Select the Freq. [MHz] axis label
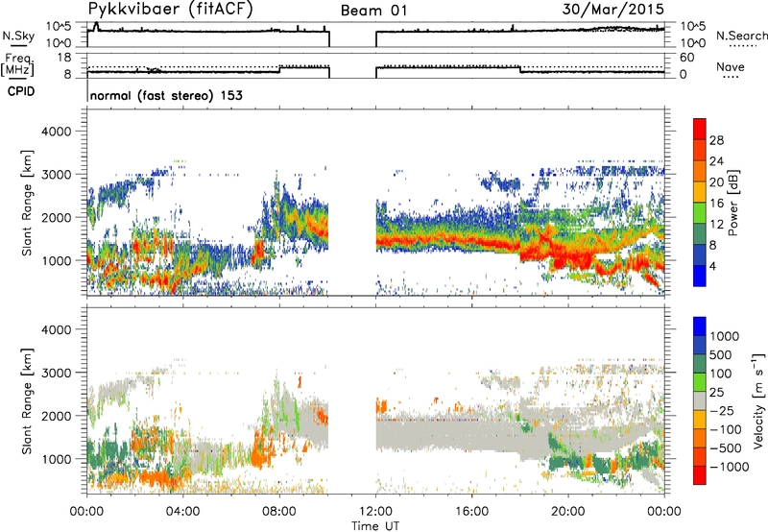 coord(17,64)
